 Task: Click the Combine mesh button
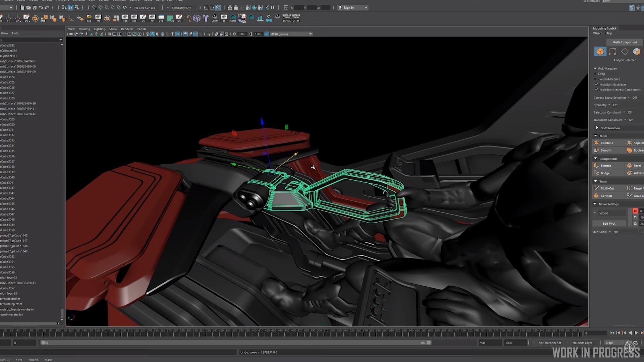(606, 143)
